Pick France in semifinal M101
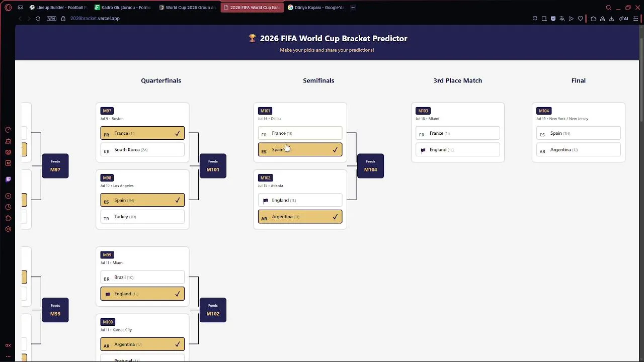The height and width of the screenshot is (362, 644). tap(300, 133)
